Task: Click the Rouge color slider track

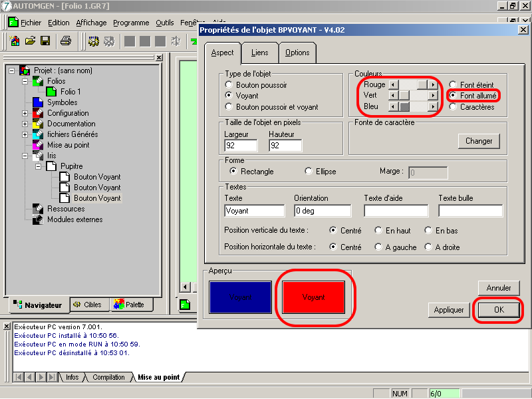Action: point(407,85)
